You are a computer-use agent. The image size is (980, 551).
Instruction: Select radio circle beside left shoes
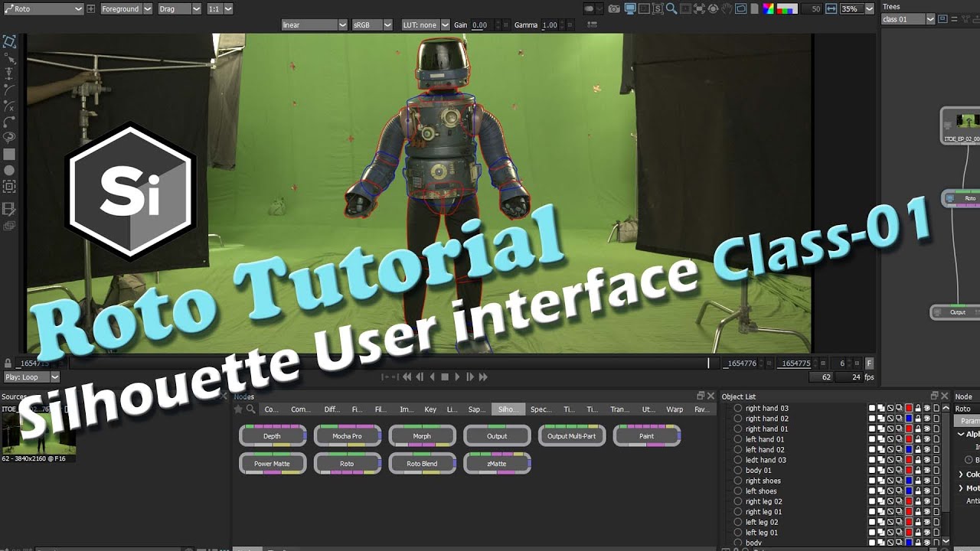(738, 491)
